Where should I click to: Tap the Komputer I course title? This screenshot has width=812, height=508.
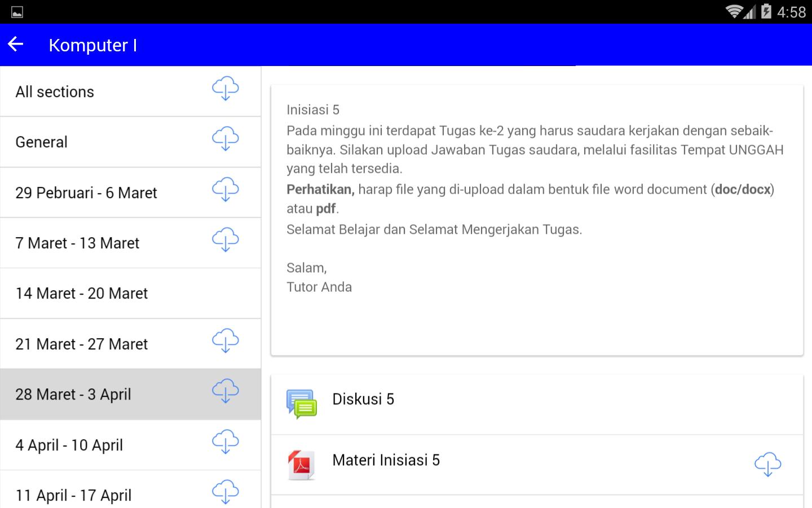point(93,45)
